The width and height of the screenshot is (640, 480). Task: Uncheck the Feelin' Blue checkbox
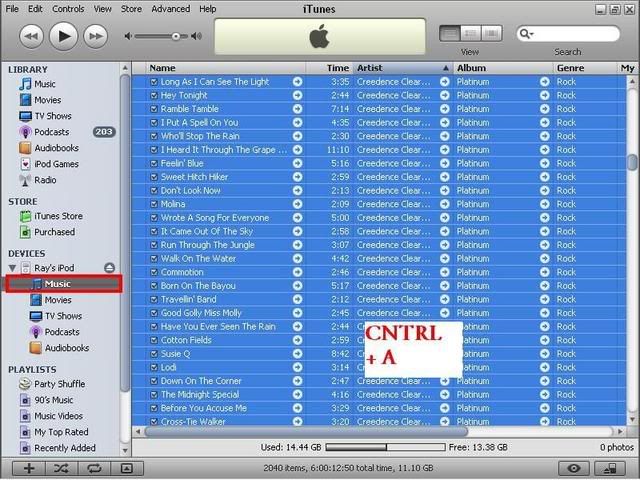click(154, 164)
